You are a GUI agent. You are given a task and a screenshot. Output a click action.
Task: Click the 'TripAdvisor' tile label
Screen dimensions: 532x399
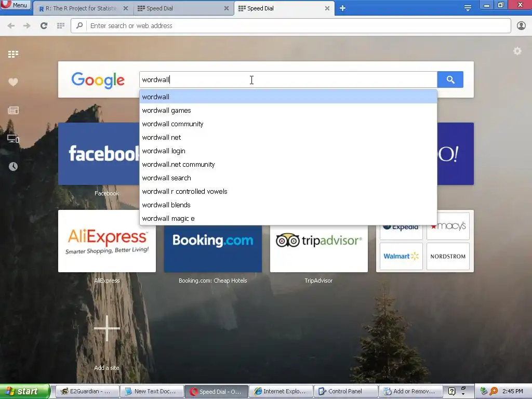(x=318, y=281)
